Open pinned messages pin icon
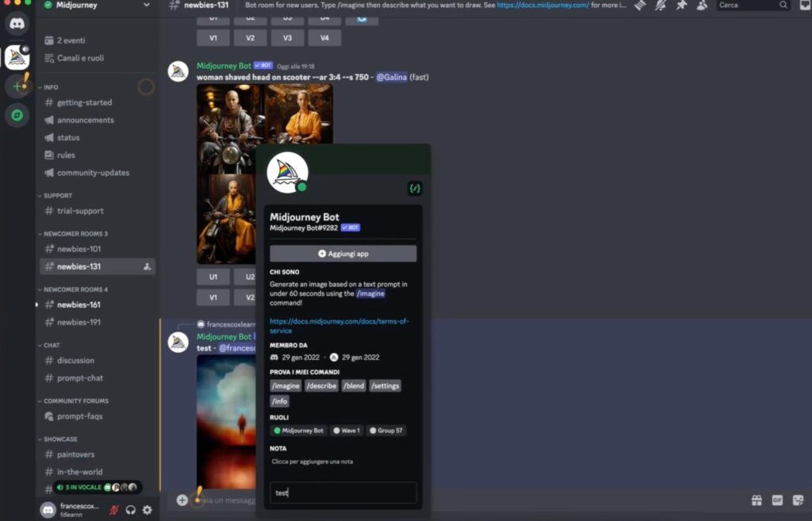Screen dimensions: 812x521 [681, 6]
